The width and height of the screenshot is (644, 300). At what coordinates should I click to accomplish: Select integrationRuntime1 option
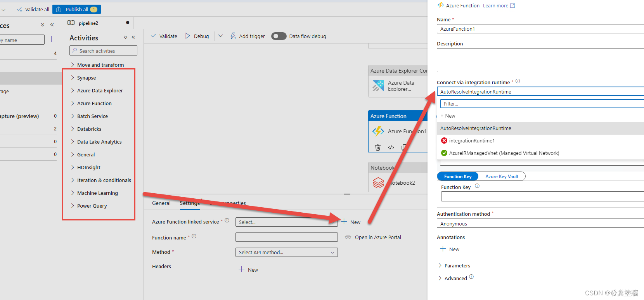pos(540,140)
